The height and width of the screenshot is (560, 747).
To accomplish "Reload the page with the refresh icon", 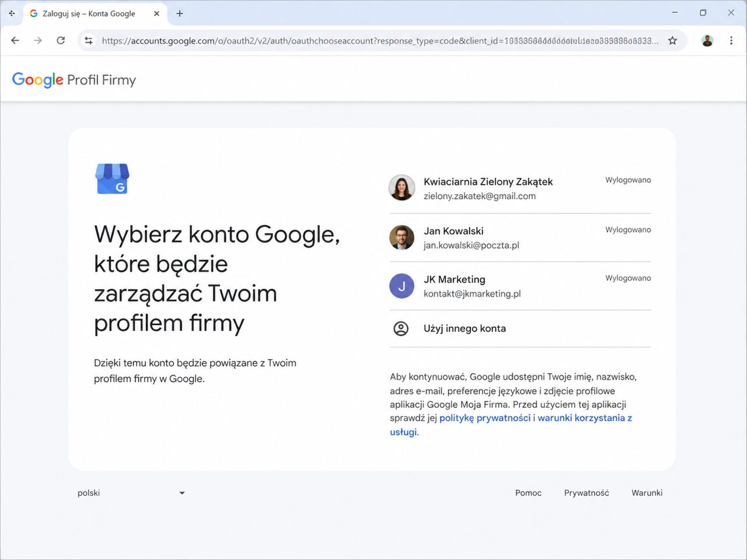I will (61, 40).
